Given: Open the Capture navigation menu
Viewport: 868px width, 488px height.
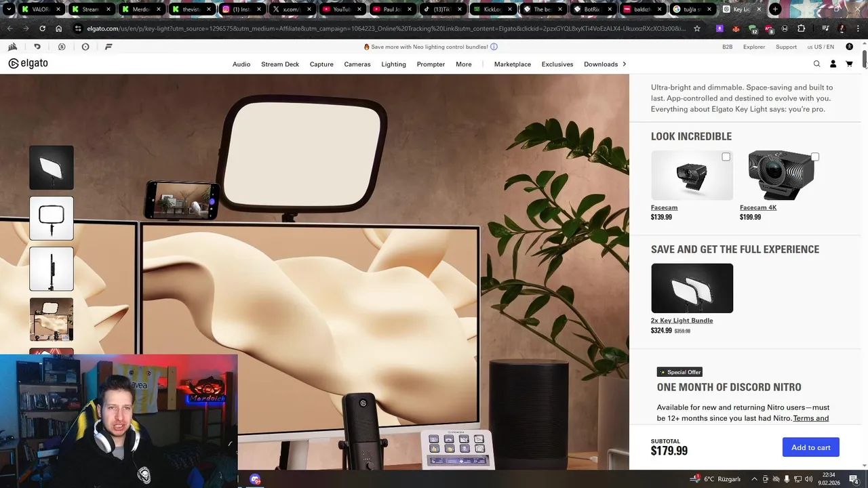Looking at the screenshot, I should tap(321, 64).
